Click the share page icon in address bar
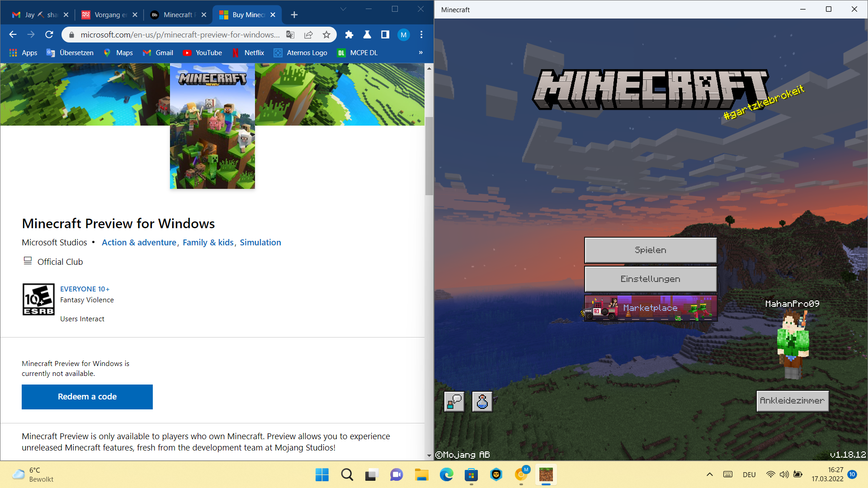Viewport: 868px width, 488px height. (308, 35)
